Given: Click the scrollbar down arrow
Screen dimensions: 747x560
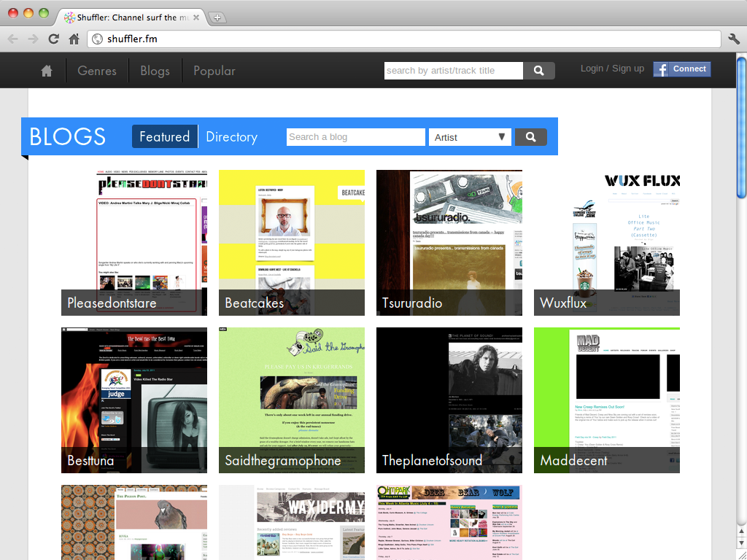Looking at the screenshot, I should tap(741, 542).
